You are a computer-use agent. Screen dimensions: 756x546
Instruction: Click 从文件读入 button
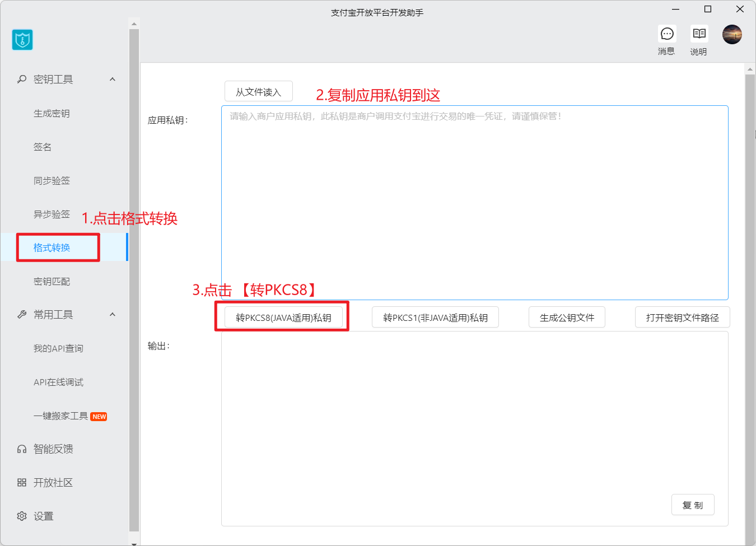click(259, 92)
